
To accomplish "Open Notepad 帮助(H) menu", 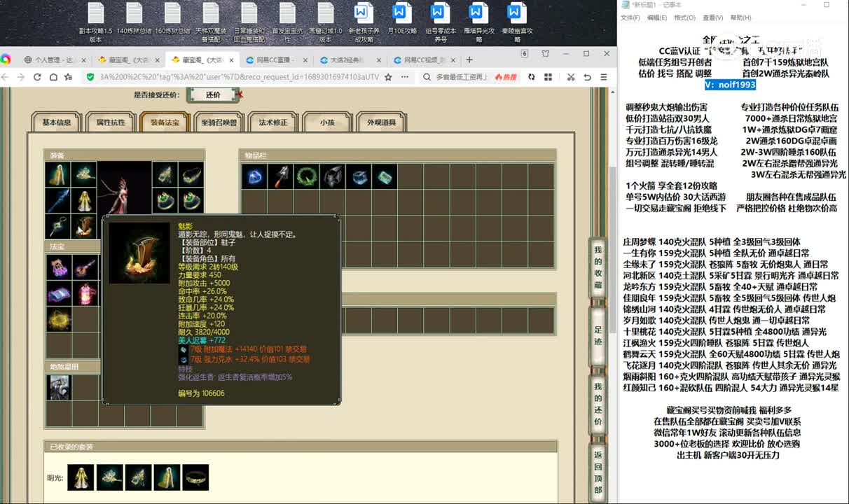I will [740, 17].
